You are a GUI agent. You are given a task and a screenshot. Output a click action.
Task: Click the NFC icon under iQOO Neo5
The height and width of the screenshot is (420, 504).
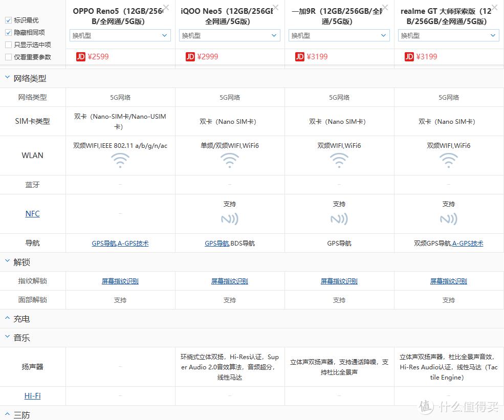(229, 218)
